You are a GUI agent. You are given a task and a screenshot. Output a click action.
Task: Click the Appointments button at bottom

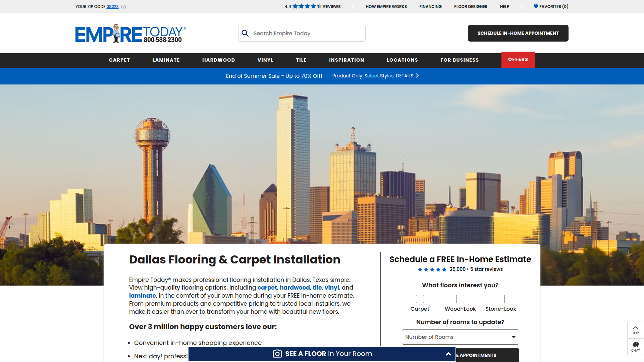pos(487,355)
